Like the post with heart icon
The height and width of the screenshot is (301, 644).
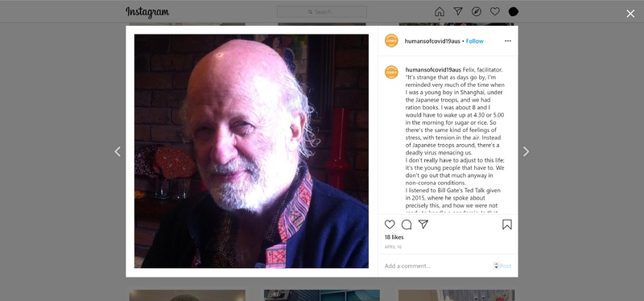click(x=390, y=225)
